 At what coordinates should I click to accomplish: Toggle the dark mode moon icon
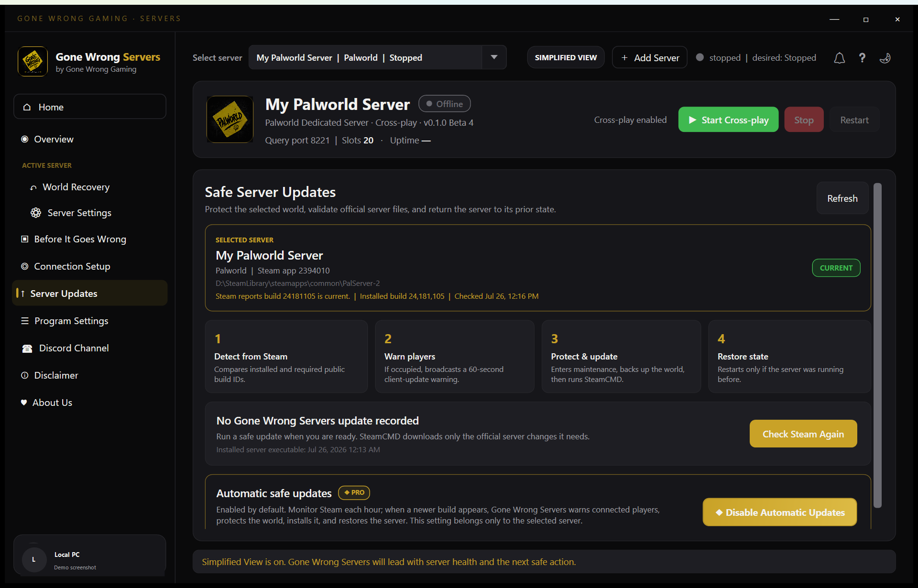click(x=885, y=58)
